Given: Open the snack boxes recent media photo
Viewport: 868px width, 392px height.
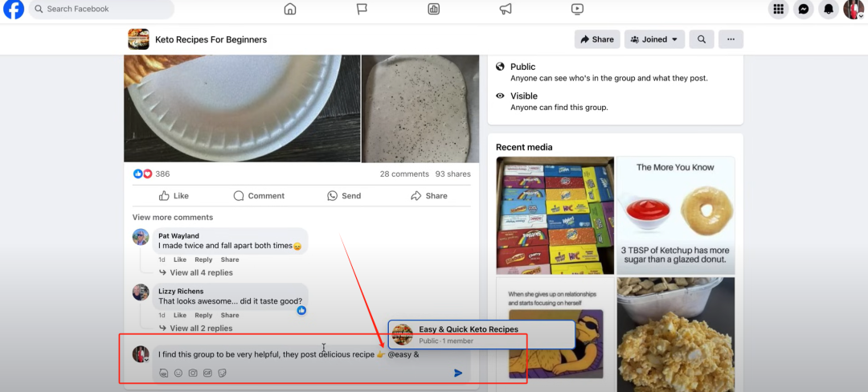Looking at the screenshot, I should point(555,215).
